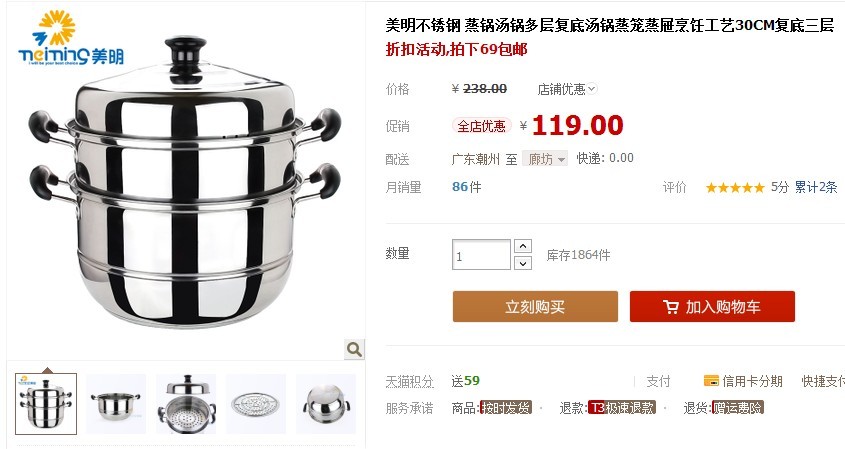This screenshot has height=449, width=845.
Task: Click the 全店优惠 promotion tag
Action: pos(481,126)
